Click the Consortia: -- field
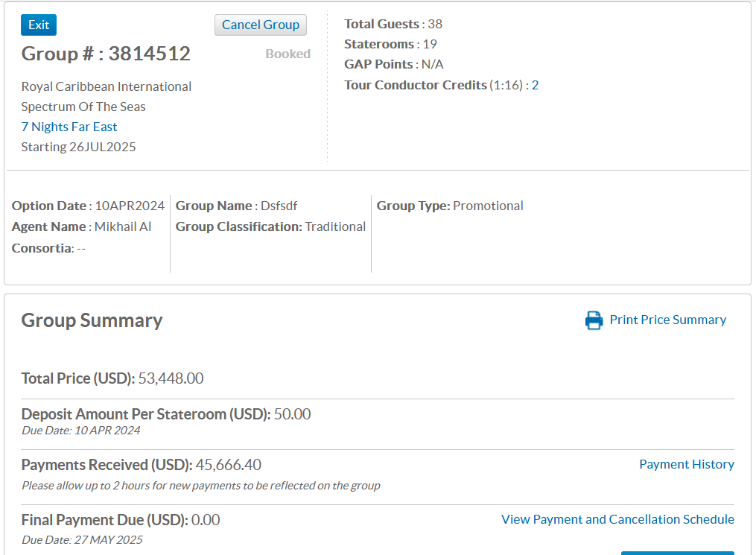 [48, 248]
